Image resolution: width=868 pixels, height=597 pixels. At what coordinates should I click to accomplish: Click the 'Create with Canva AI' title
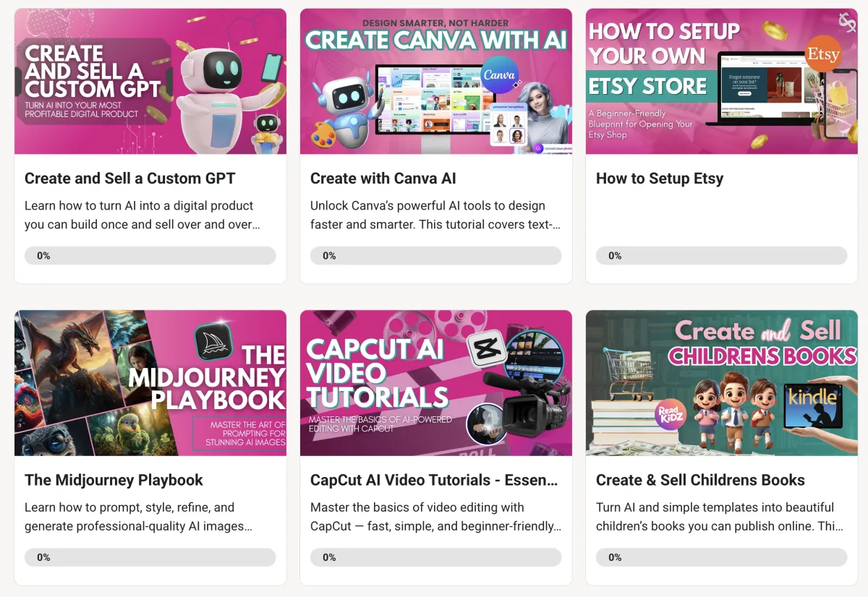click(x=383, y=179)
